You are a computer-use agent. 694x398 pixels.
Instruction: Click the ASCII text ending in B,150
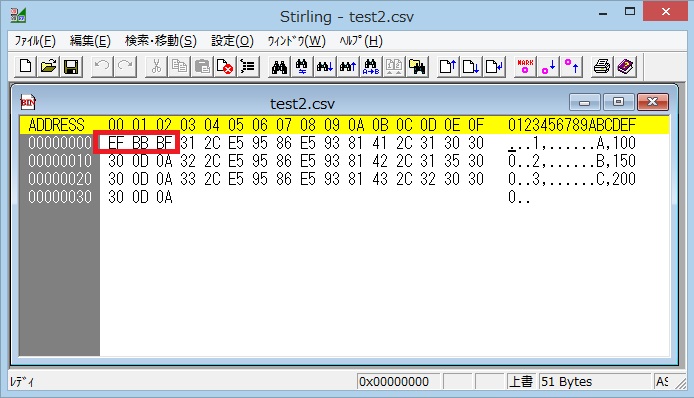(572, 161)
